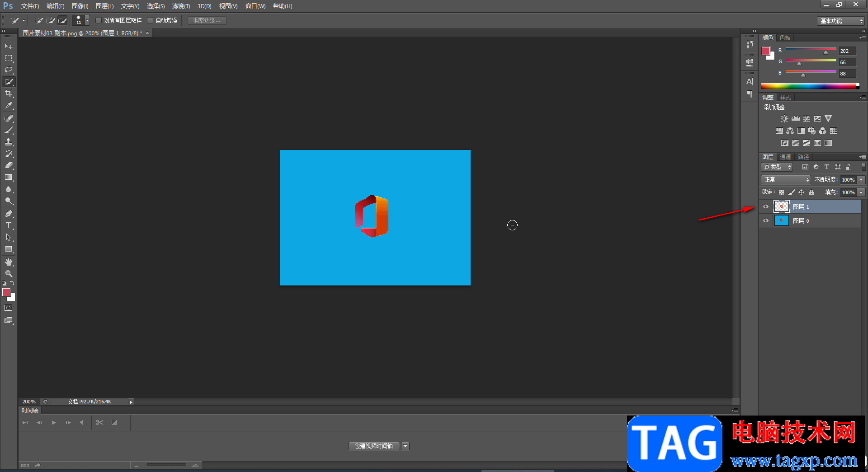
Task: Add a Brightness/Contrast adjustment
Action: [784, 119]
